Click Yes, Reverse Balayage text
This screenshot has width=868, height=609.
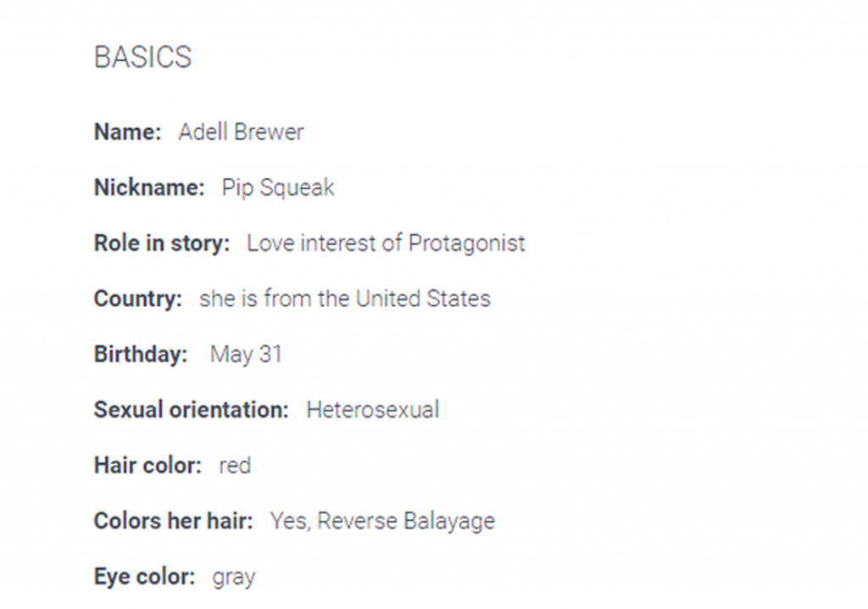tap(382, 522)
